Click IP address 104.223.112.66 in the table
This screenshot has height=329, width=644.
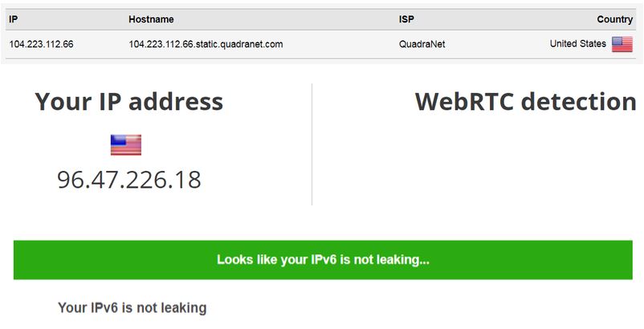coord(41,44)
